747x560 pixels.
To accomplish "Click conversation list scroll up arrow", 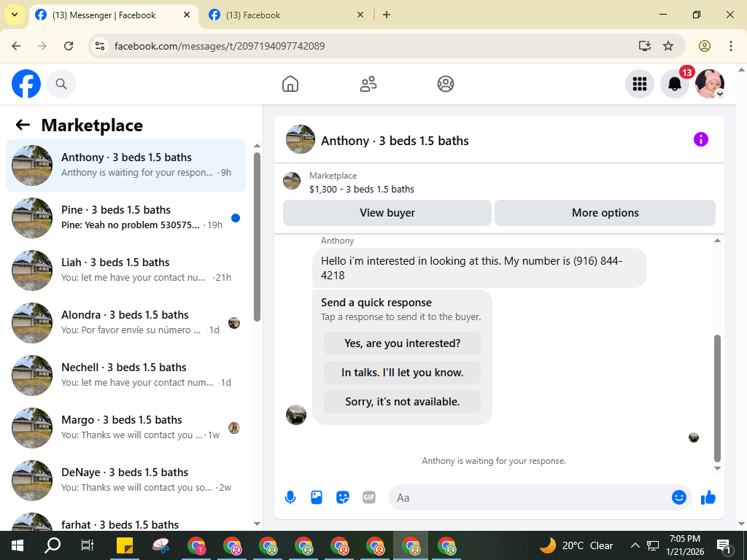I will (258, 146).
